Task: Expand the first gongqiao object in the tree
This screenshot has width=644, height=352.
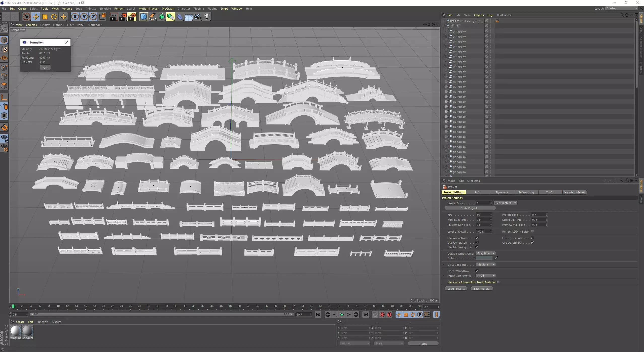Action: [x=446, y=31]
